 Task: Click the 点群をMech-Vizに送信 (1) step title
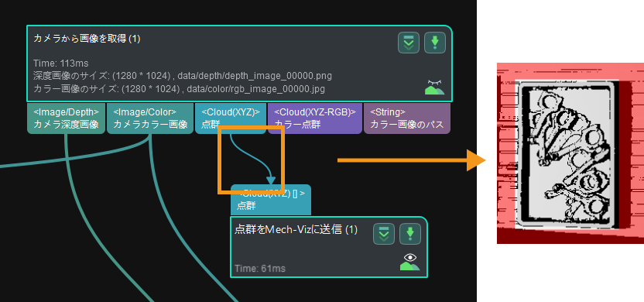[296, 230]
